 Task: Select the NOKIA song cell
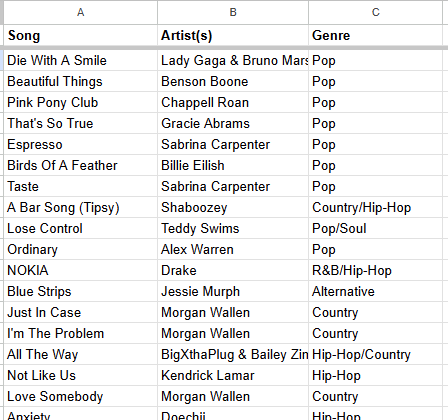click(x=80, y=270)
